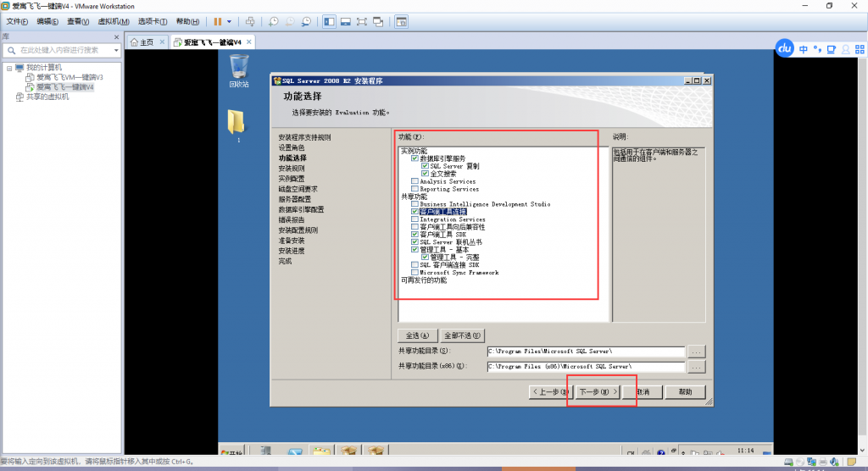Select 爱寓飞飞一键端V4 in the library
The width and height of the screenshot is (868, 471).
click(x=65, y=87)
